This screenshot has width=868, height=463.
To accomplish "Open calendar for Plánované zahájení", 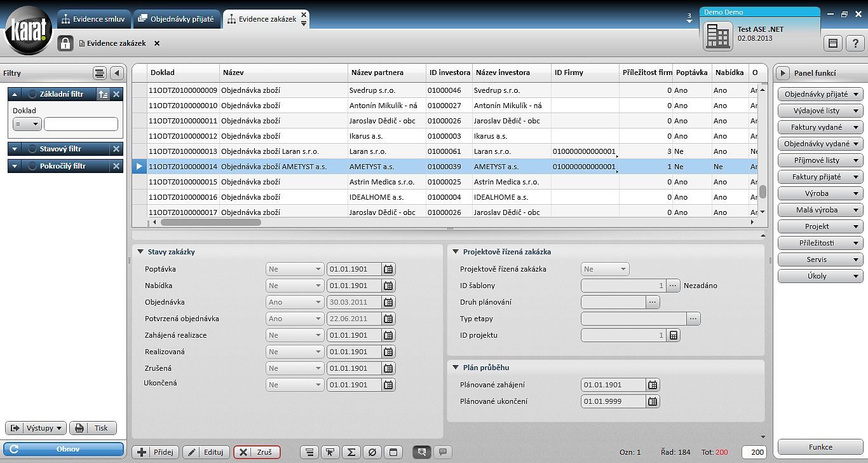I will click(653, 385).
